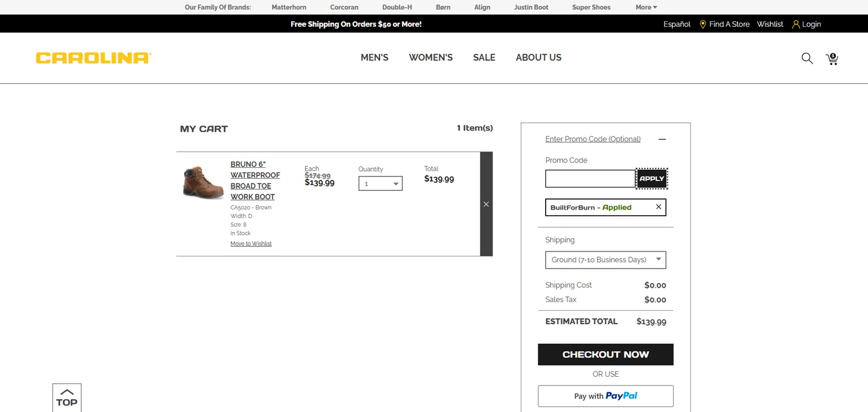Screen dimensions: 868x412
Task: Click the struck-through $174.99 price
Action: (318, 176)
